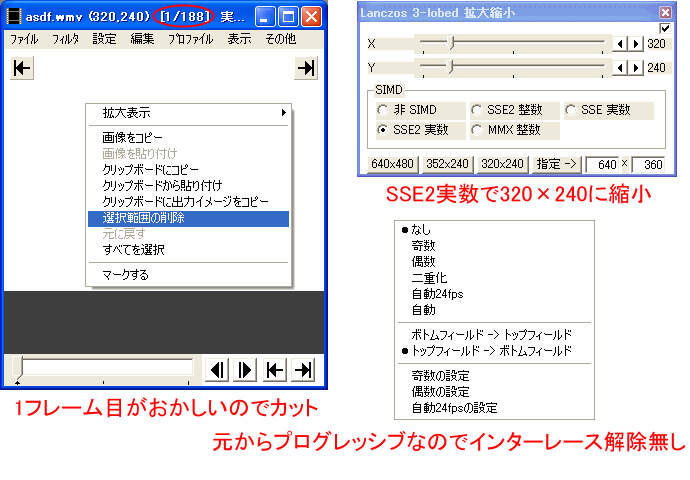This screenshot has height=480, width=690.
Task: Click the X size slider track
Action: pyautogui.click(x=512, y=44)
